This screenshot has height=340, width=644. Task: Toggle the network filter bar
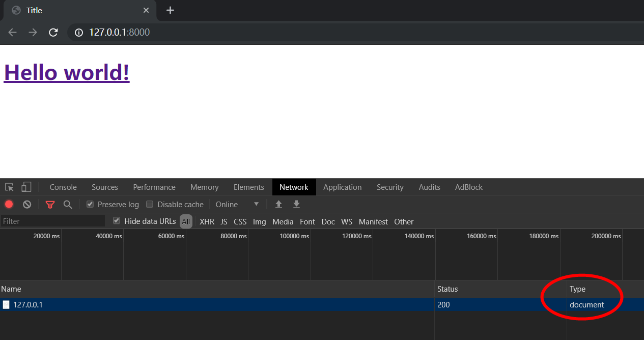tap(50, 205)
